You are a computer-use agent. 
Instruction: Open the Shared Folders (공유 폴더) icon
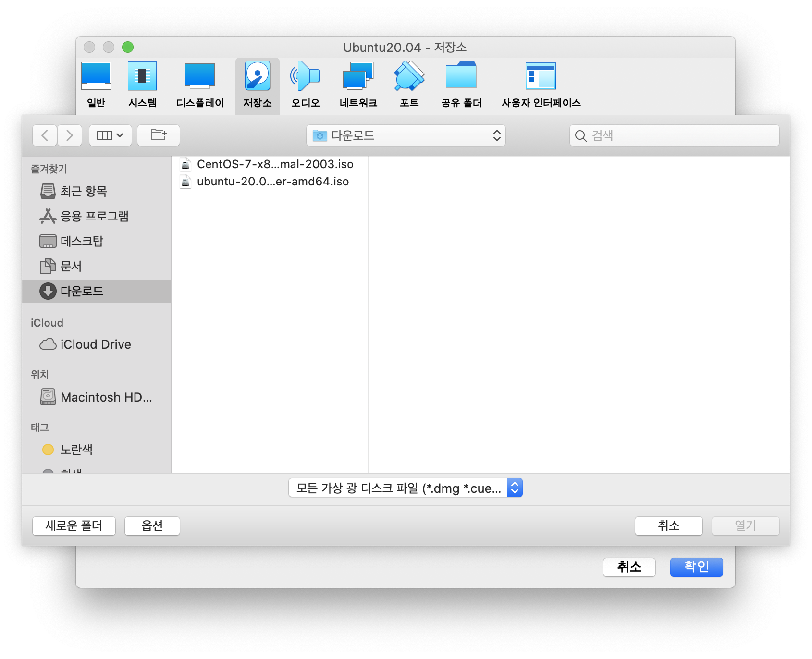[x=461, y=75]
